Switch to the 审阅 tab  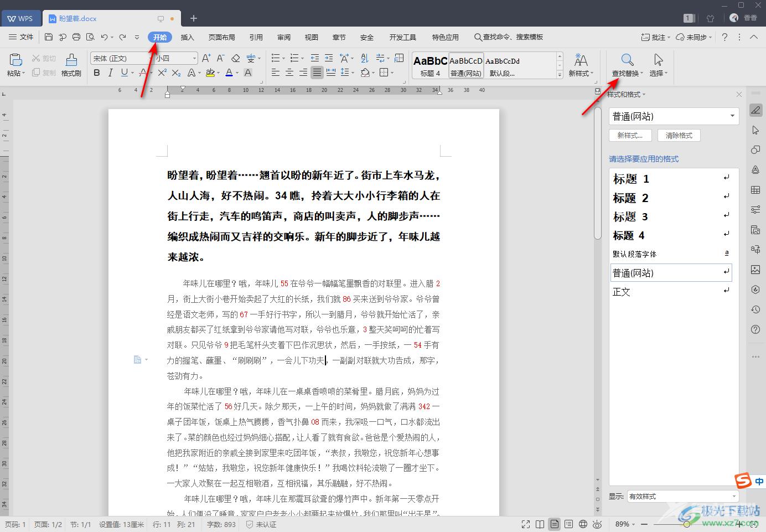tap(284, 37)
